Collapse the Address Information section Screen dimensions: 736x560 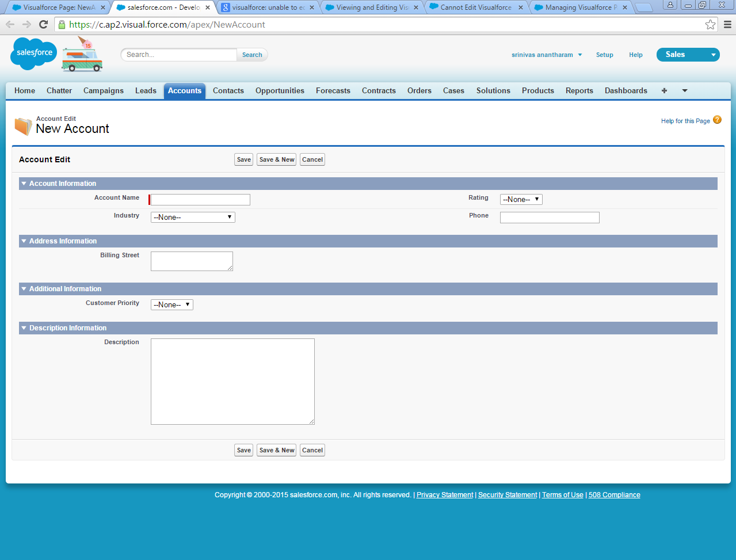[x=24, y=241]
